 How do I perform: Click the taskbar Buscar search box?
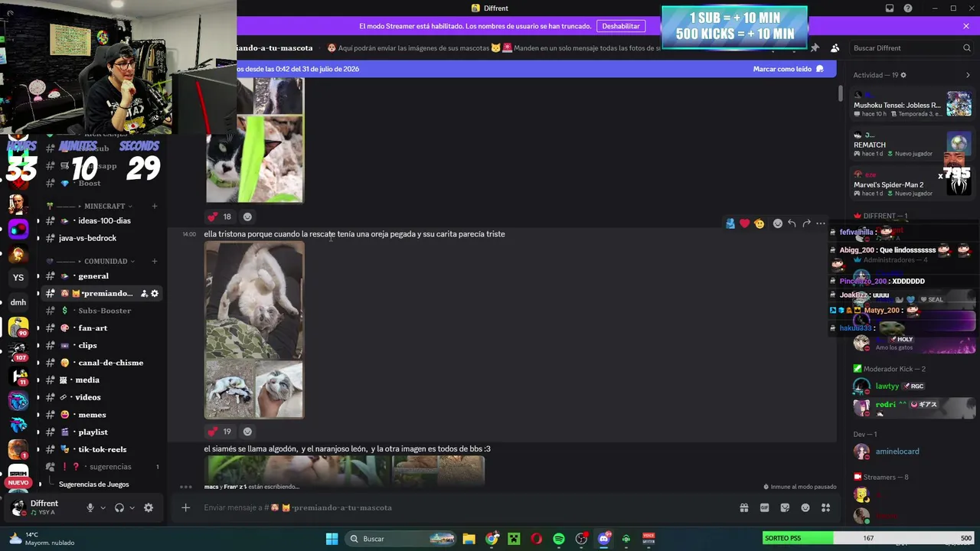pos(400,539)
